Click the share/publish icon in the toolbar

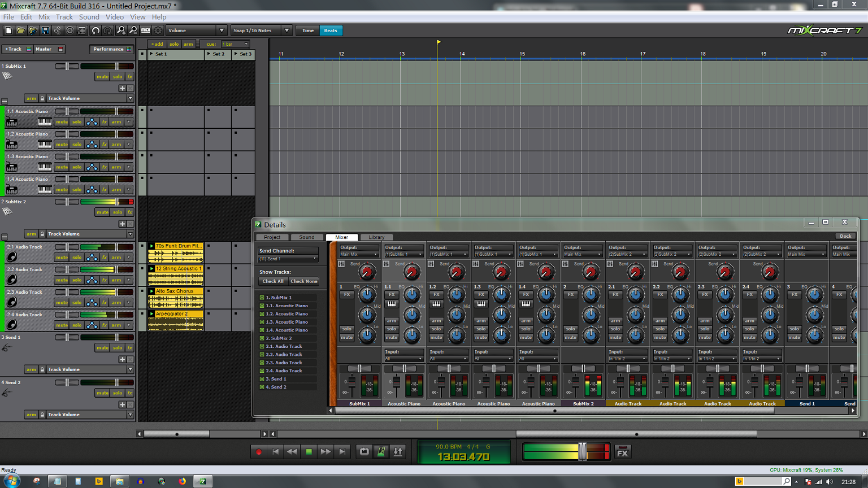pos(58,30)
